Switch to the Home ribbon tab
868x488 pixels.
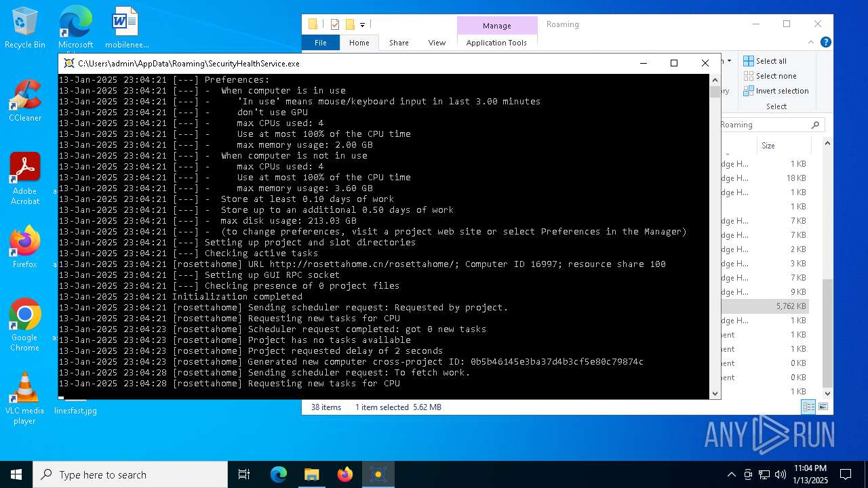[359, 42]
